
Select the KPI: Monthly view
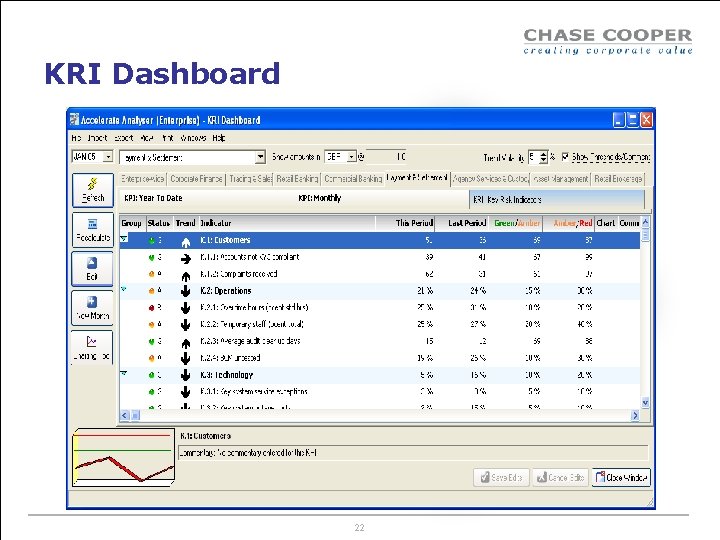[x=320, y=198]
